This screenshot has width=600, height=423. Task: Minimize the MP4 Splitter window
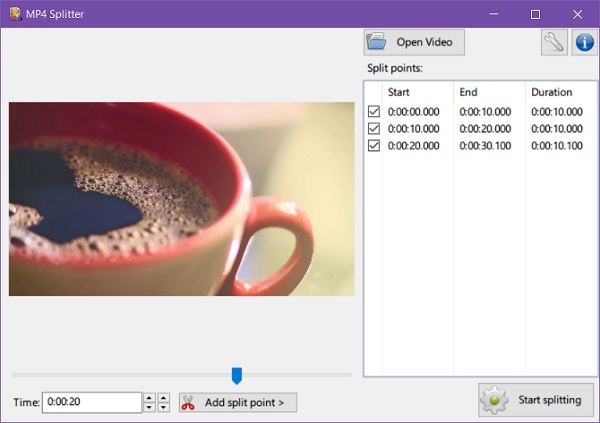[494, 14]
